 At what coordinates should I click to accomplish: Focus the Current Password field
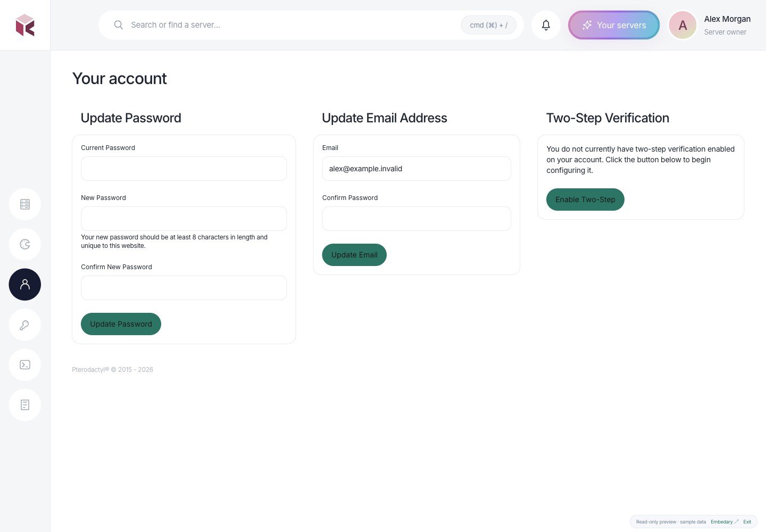point(184,169)
